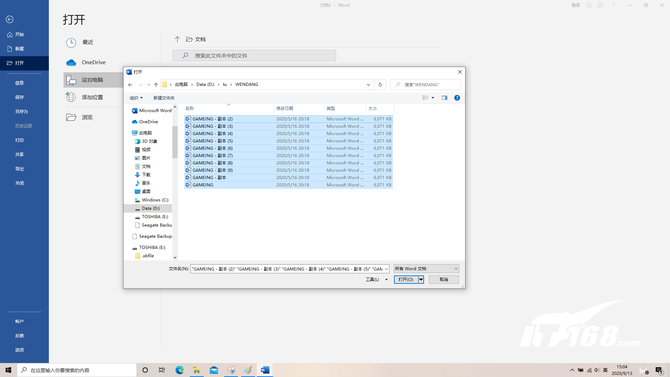Viewport: 670px width, 377px height.
Task: Click the up-arrow beside 文档 folder in Word
Action: [x=177, y=39]
